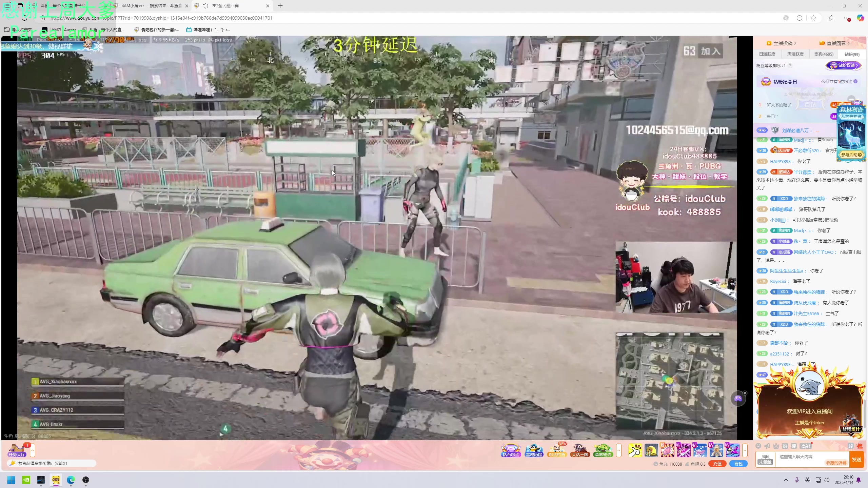Click the 发送 send button

[x=856, y=459]
